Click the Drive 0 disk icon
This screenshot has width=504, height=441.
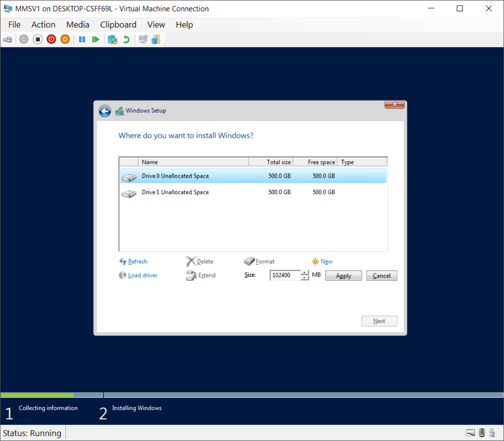point(129,177)
